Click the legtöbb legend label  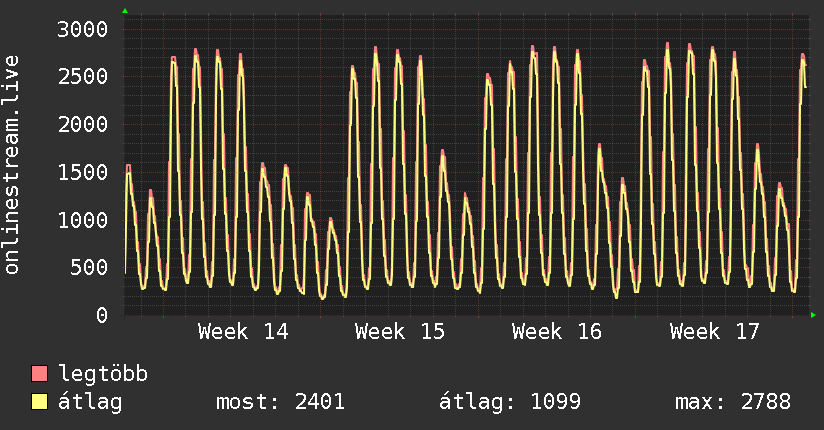(x=103, y=374)
